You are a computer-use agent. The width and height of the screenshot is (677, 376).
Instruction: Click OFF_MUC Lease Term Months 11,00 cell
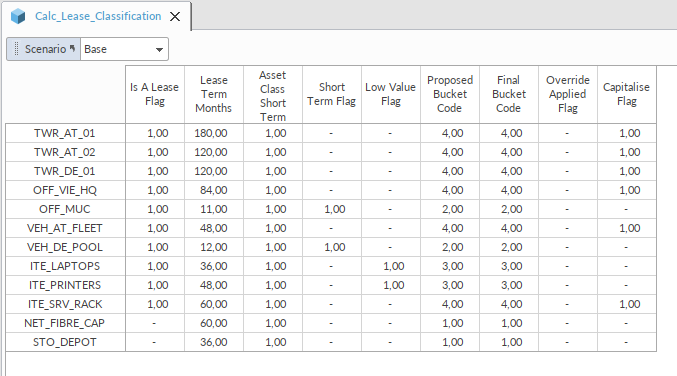tap(214, 209)
